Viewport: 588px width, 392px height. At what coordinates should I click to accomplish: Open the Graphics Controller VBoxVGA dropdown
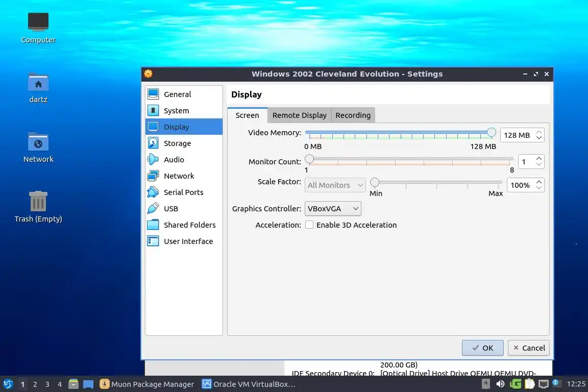click(333, 209)
